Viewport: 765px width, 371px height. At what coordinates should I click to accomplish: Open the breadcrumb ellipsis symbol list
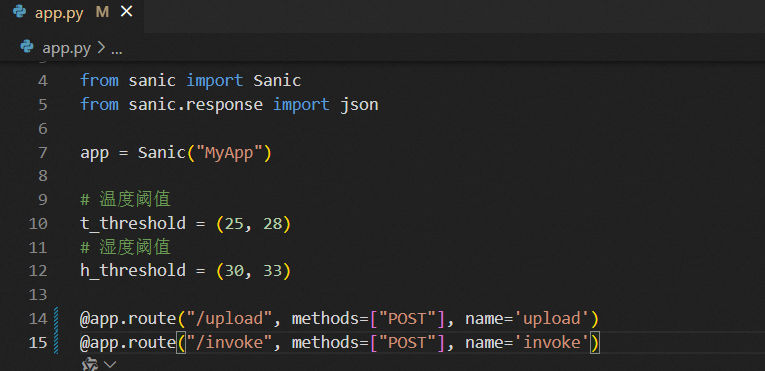pyautogui.click(x=117, y=49)
